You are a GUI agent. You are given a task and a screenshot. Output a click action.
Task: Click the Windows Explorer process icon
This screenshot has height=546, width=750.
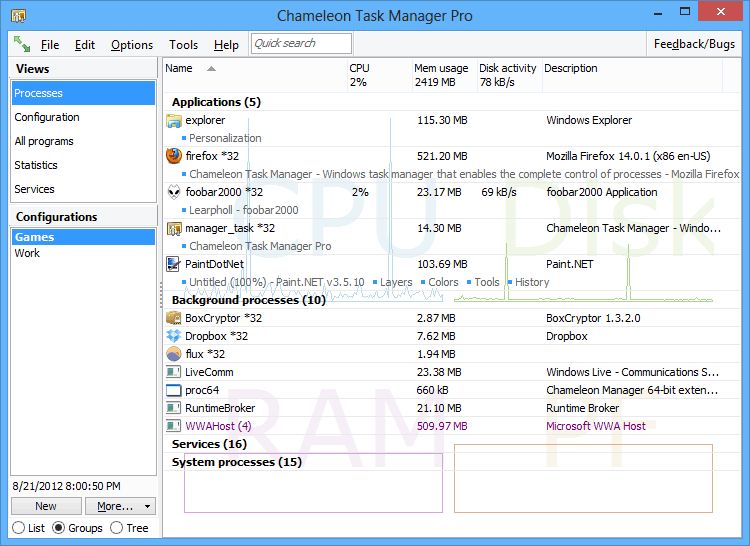pyautogui.click(x=174, y=121)
